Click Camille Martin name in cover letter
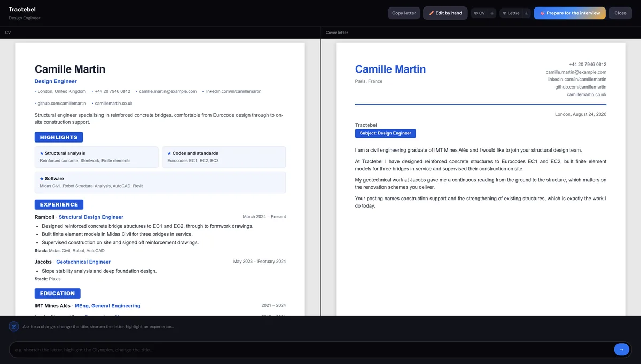Screen dimensions: 641x364 point(390,69)
